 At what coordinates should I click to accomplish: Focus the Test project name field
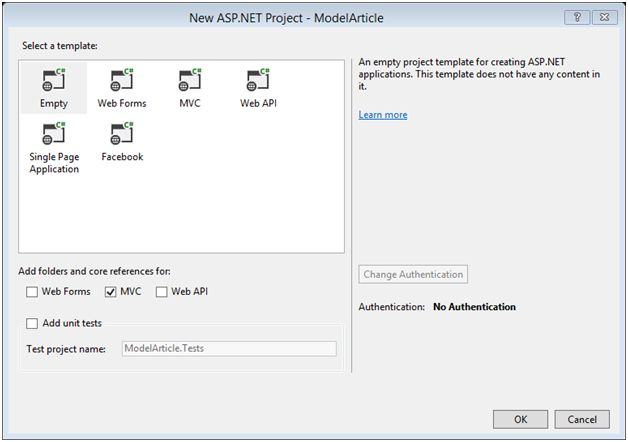pos(229,348)
